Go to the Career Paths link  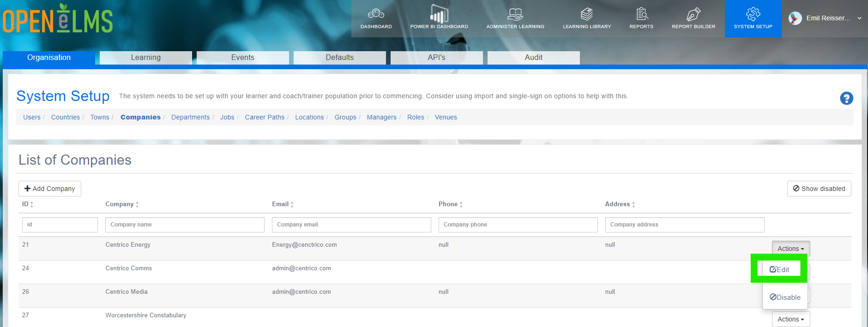click(265, 117)
